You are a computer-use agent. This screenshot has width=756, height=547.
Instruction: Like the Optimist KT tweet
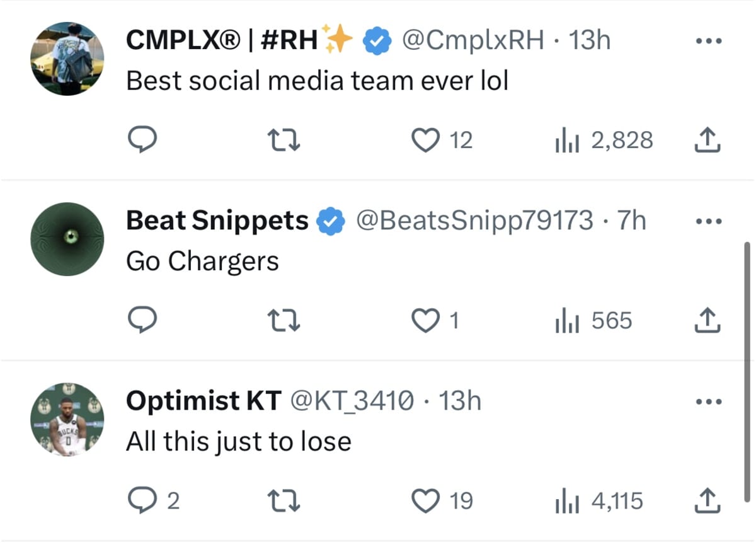point(425,501)
